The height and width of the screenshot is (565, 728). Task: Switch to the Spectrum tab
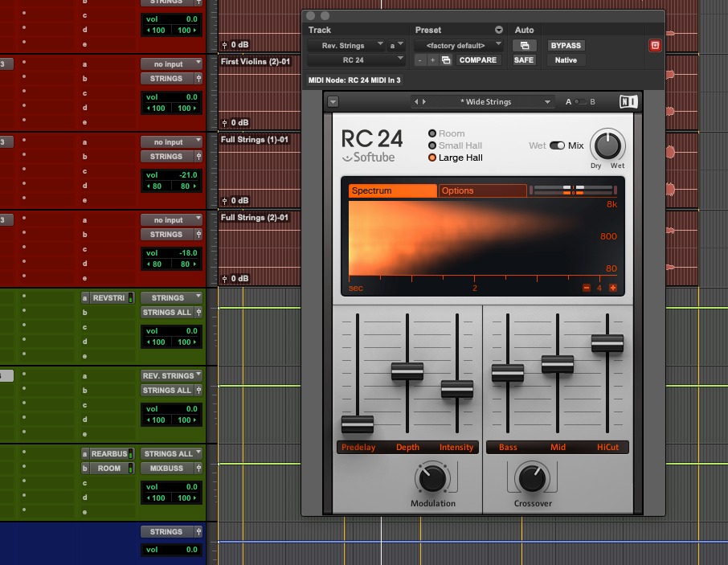click(392, 190)
